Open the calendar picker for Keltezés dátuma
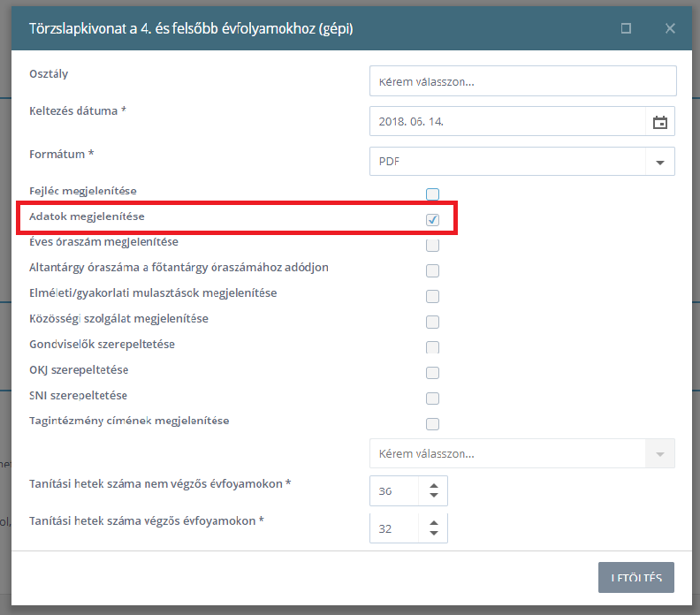The height and width of the screenshot is (615, 700). [660, 121]
